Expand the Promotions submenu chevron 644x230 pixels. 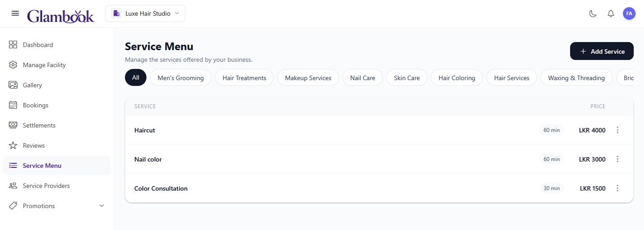[x=102, y=206]
